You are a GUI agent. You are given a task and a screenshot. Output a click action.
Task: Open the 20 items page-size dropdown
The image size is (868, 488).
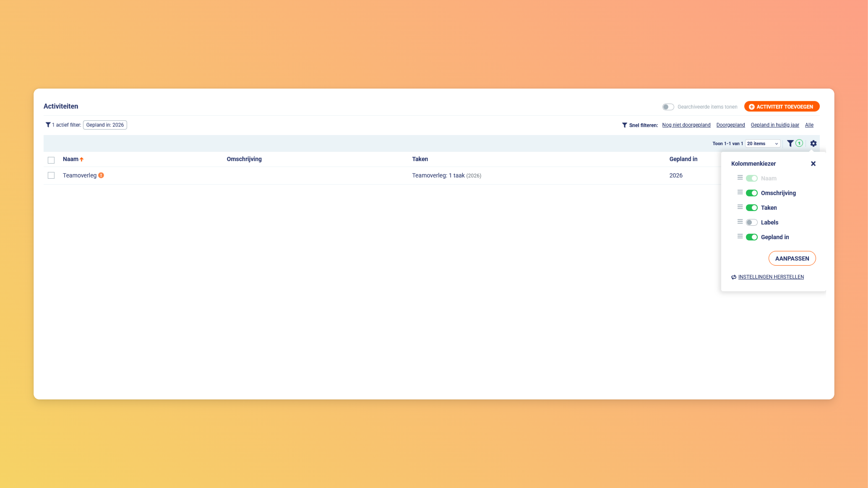point(762,144)
